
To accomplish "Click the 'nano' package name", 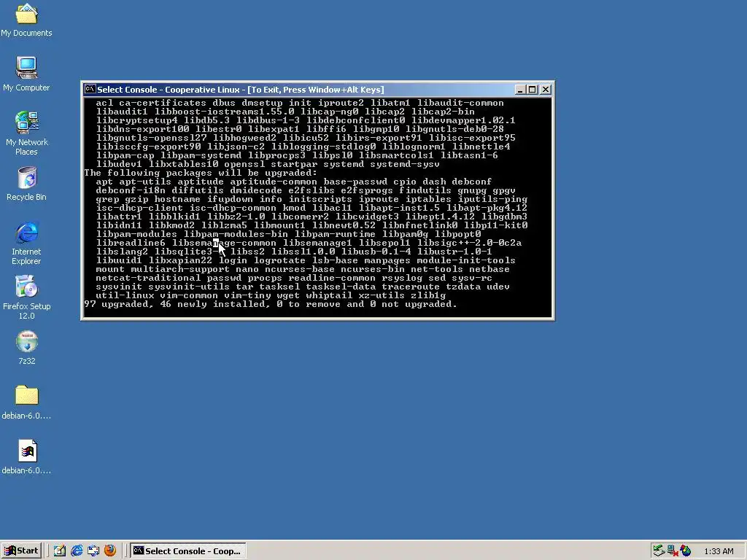I will tap(247, 269).
